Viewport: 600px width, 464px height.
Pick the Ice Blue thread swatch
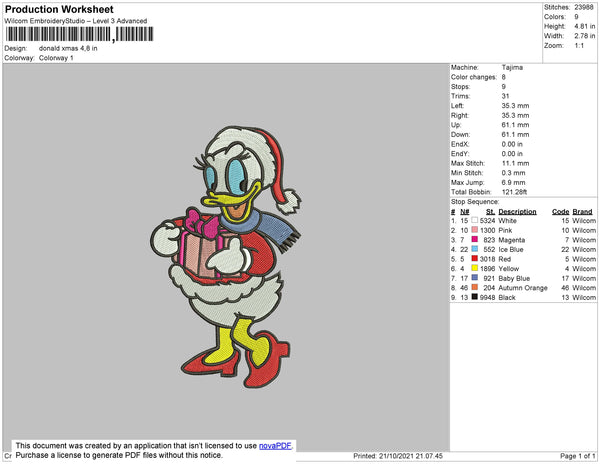475,249
